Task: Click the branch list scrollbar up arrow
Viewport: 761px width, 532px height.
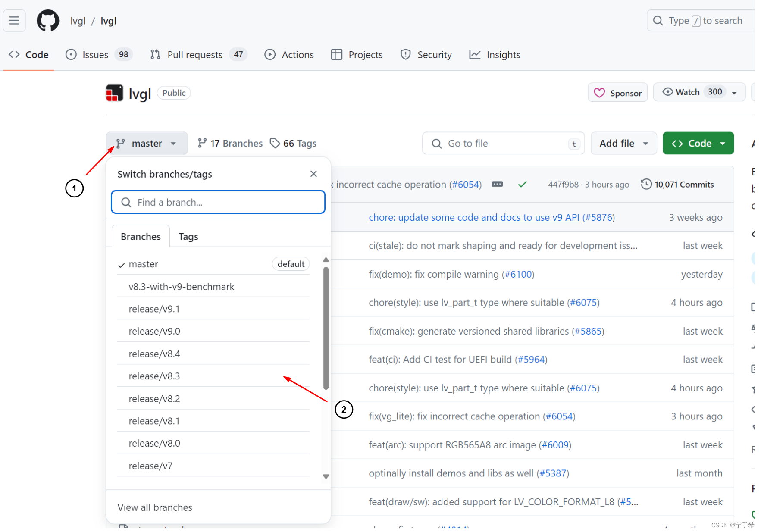Action: [x=326, y=260]
